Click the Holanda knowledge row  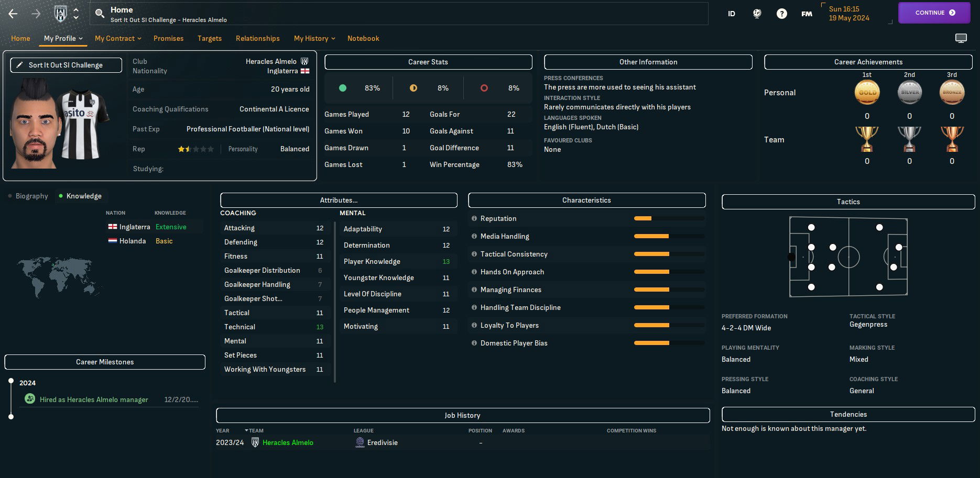pyautogui.click(x=154, y=241)
